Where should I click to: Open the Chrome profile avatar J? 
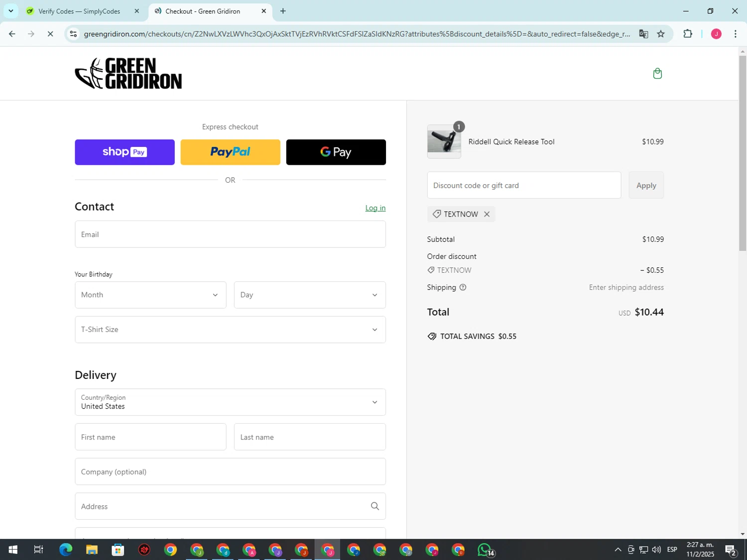pyautogui.click(x=716, y=34)
